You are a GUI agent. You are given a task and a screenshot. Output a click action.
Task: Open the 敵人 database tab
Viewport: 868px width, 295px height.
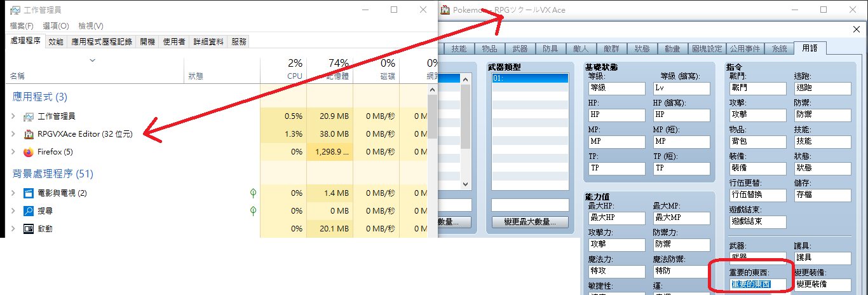[581, 49]
